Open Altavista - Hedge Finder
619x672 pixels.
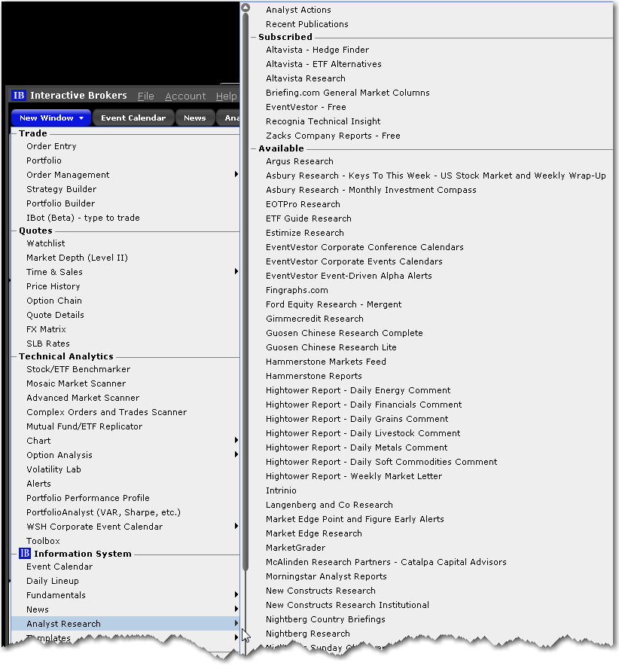[x=318, y=50]
